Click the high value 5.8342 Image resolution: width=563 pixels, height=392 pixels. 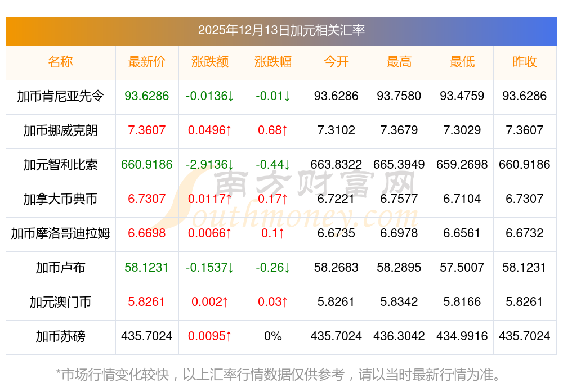coord(399,302)
